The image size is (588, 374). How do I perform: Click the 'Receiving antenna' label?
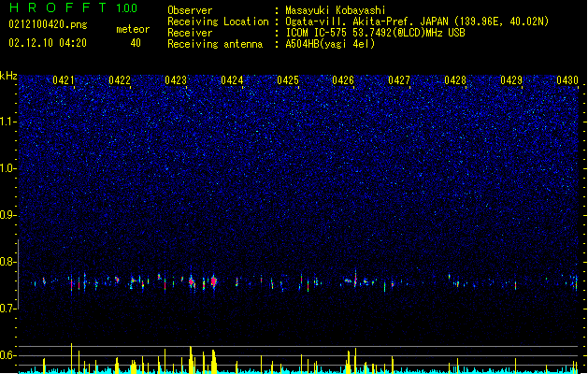click(215, 44)
